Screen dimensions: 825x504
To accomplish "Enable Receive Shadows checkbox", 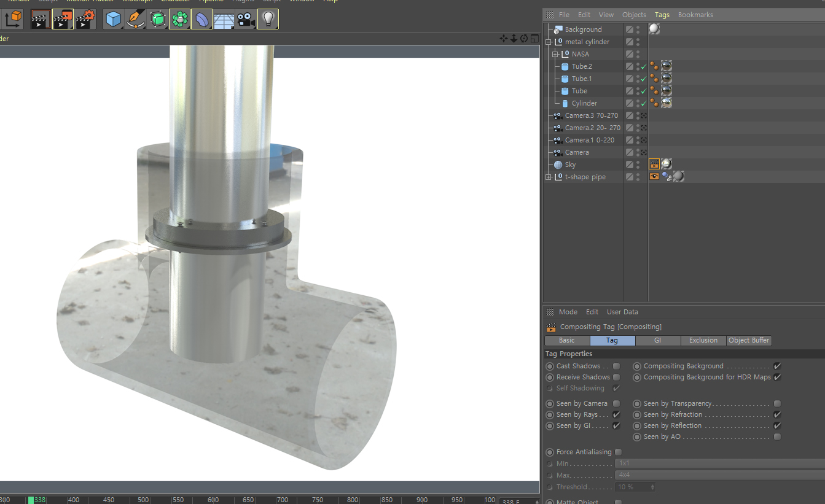I will click(616, 377).
